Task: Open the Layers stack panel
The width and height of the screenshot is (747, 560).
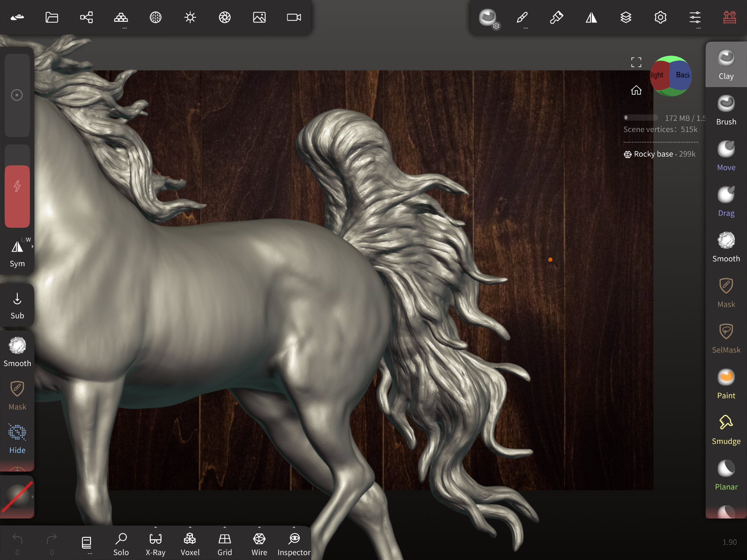Action: (626, 17)
